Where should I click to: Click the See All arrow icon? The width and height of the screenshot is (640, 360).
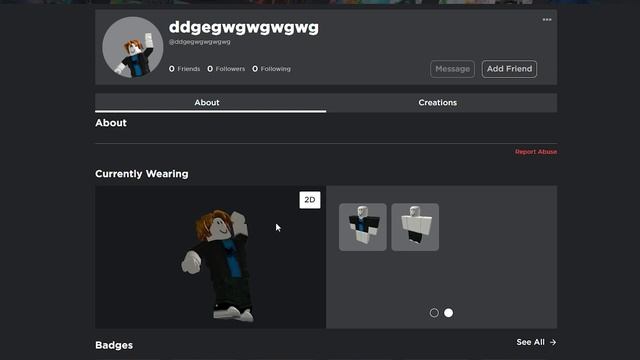[553, 342]
